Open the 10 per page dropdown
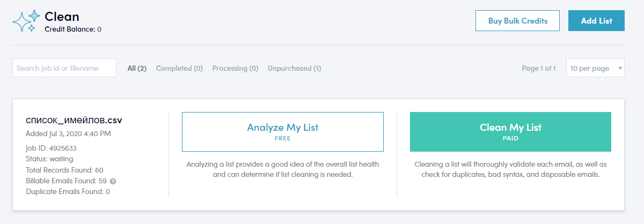The image size is (644, 224). tap(595, 68)
